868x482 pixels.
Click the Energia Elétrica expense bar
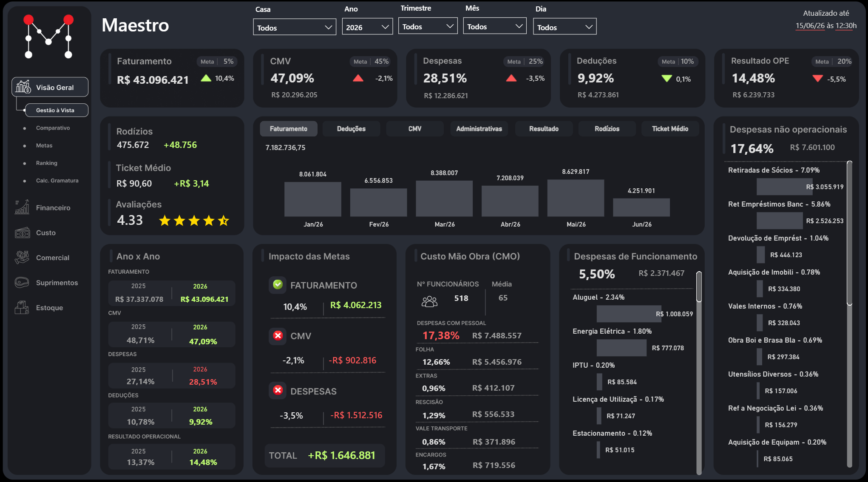(x=621, y=348)
